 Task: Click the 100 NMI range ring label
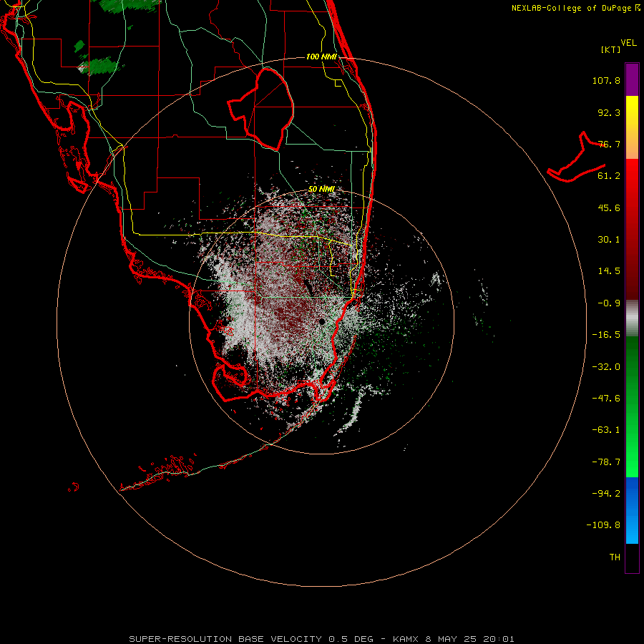click(x=321, y=57)
